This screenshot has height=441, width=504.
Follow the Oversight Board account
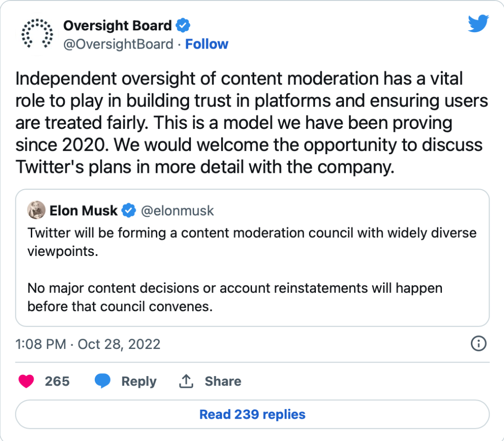point(207,44)
